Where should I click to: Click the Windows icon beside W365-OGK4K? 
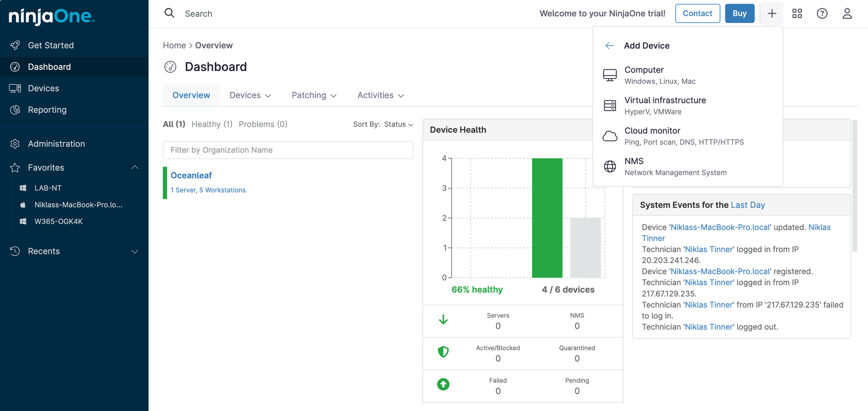23,221
